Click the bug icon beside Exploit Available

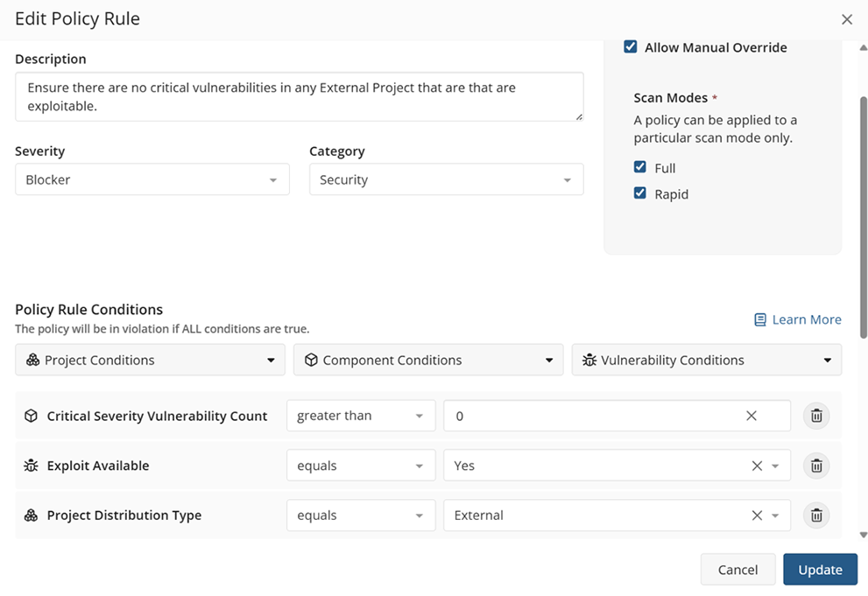pos(31,466)
